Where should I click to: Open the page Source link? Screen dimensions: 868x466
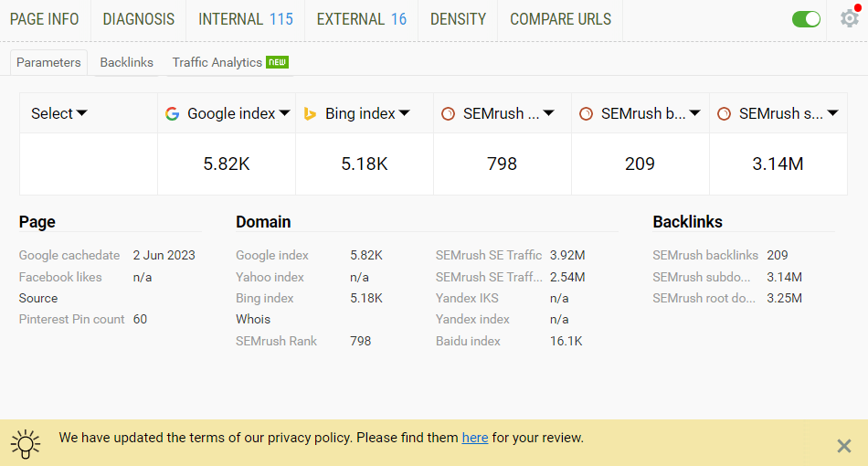click(38, 298)
